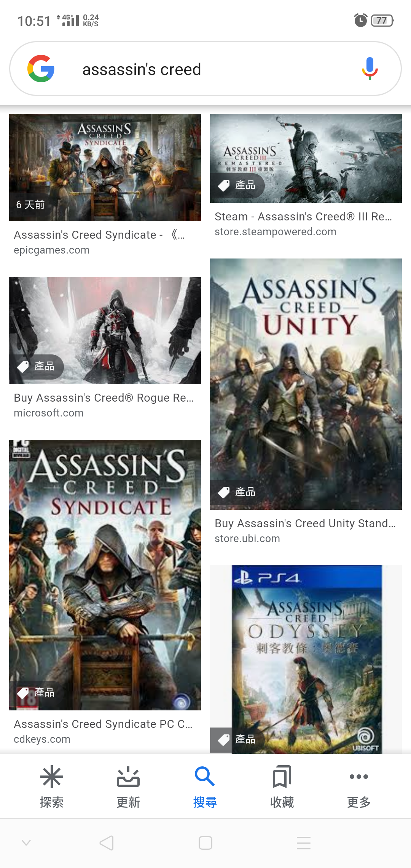The image size is (411, 868).
Task: Collapse navigation bar with down chevron
Action: coord(26,842)
